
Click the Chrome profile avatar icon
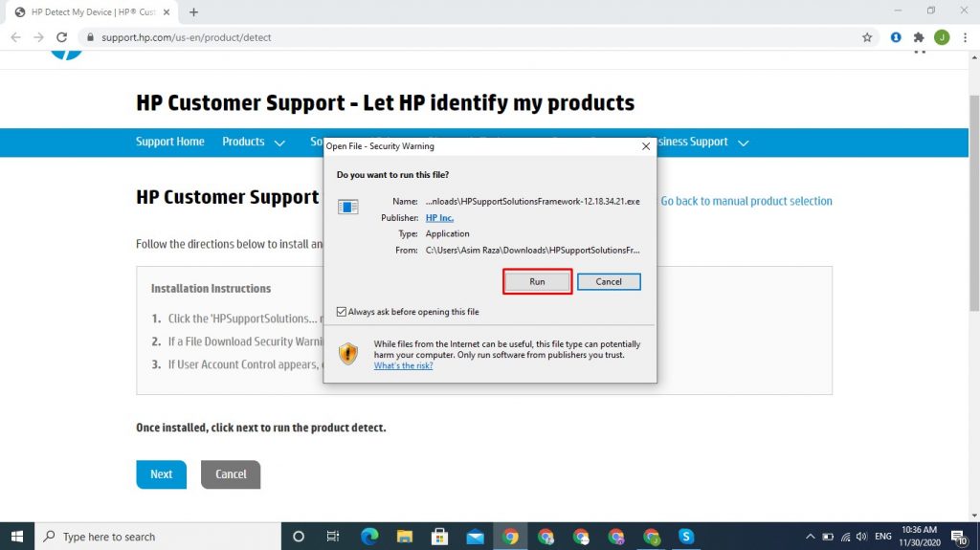point(942,37)
